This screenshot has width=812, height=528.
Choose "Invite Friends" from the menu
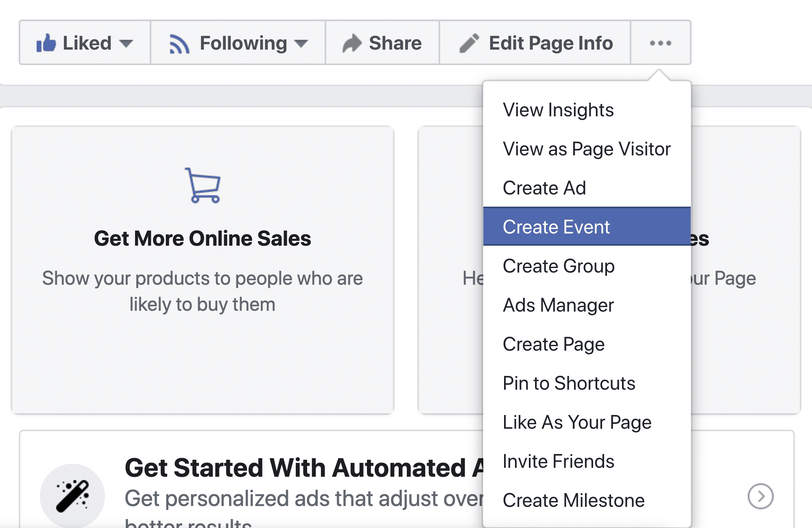tap(559, 461)
